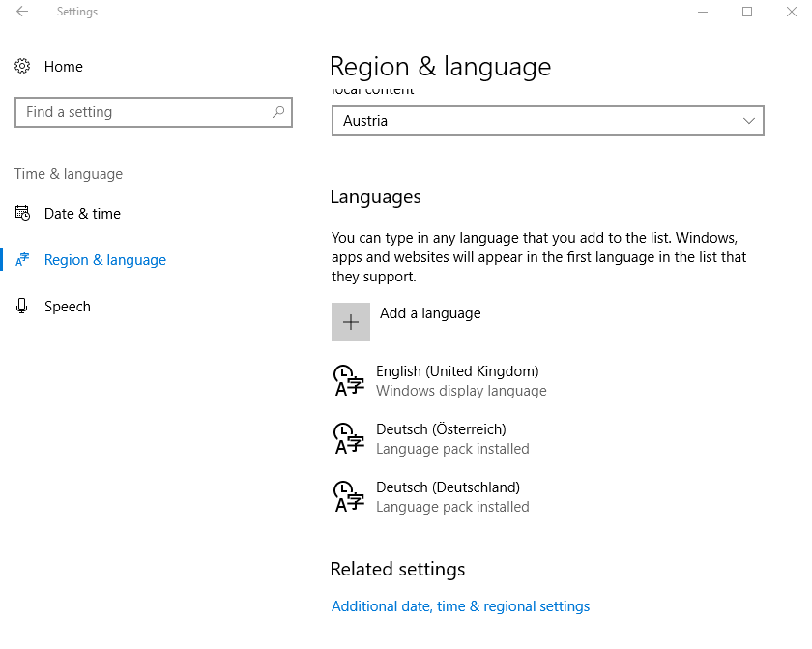Select the Date & time calendar-clock icon
This screenshot has width=812, height=649.
tap(23, 213)
